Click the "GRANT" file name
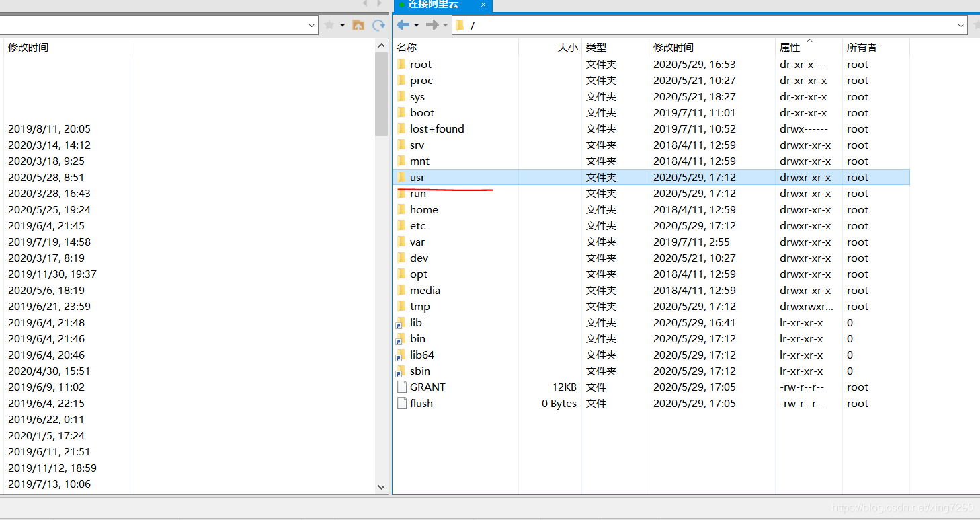The image size is (980, 520). pos(427,387)
